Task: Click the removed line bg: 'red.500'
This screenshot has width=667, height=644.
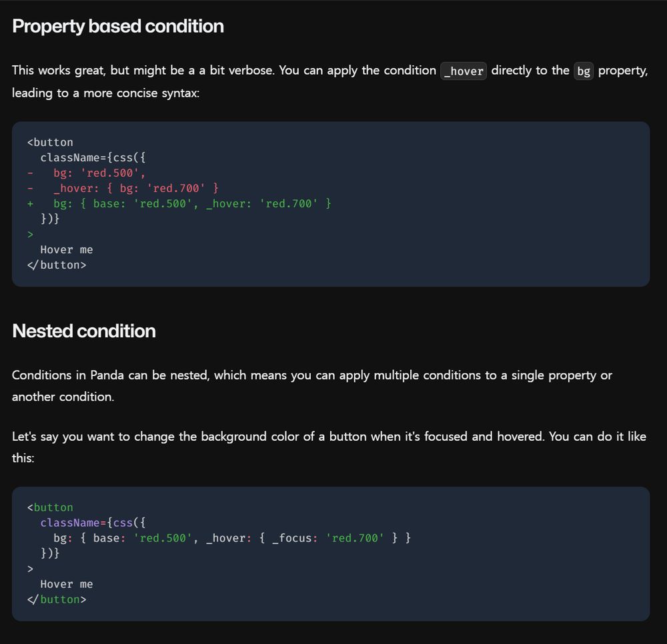Action: (99, 173)
